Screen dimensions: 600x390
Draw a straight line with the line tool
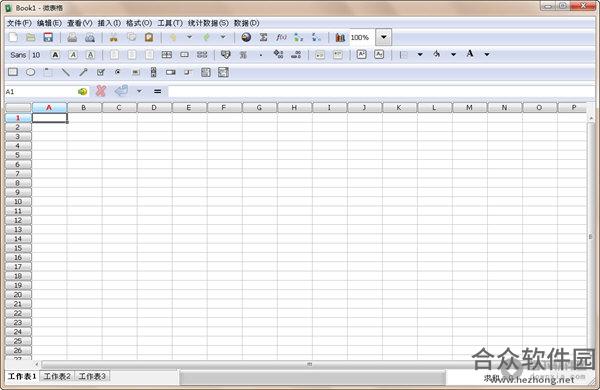click(66, 72)
